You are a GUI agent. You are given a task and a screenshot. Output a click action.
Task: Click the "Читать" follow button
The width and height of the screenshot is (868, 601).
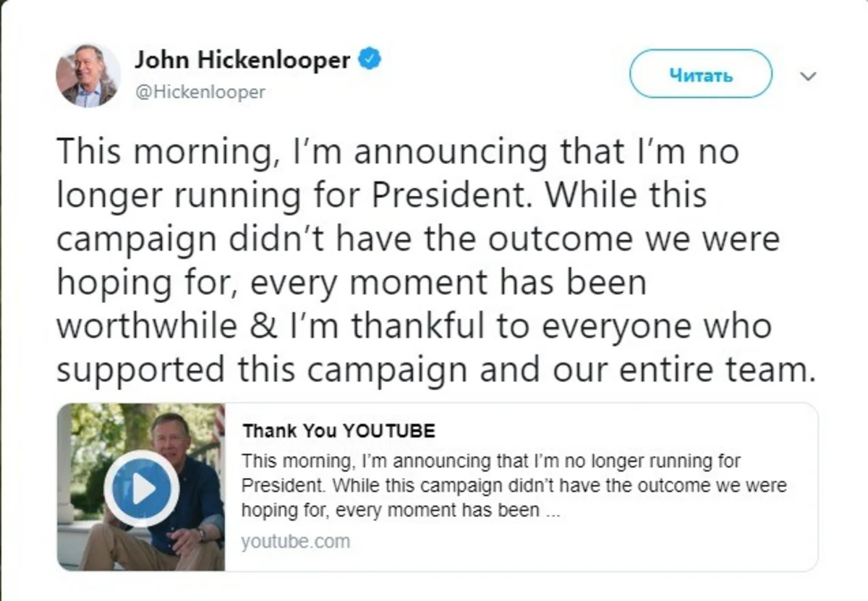click(700, 74)
